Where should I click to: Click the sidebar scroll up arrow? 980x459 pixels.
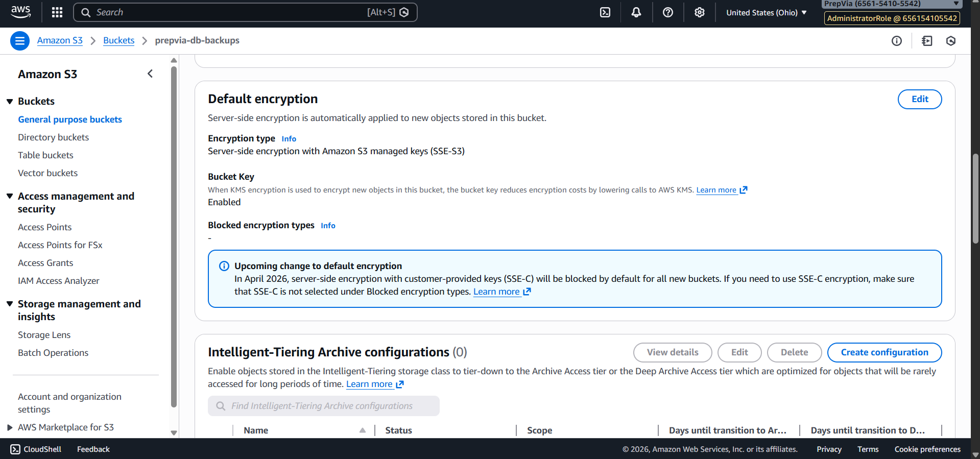(x=174, y=60)
